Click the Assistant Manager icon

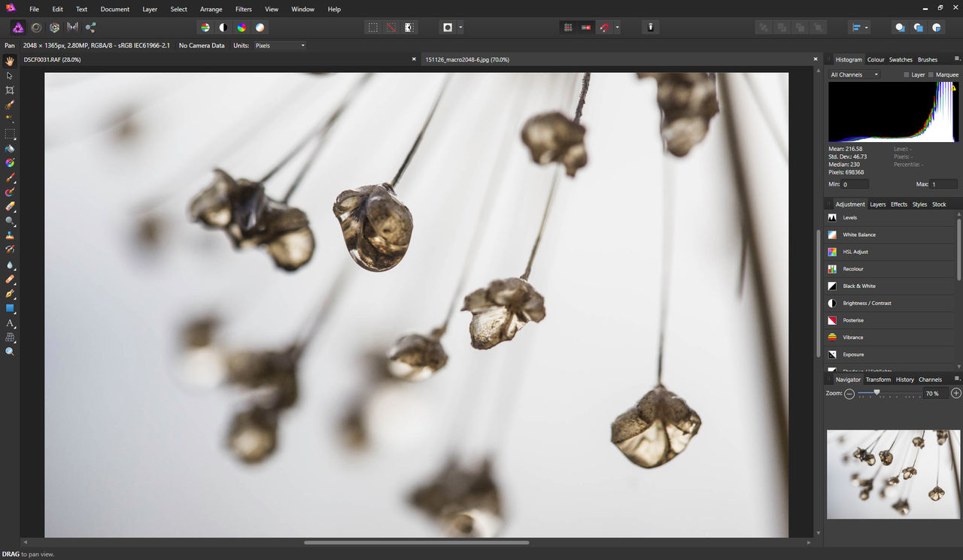[x=651, y=27]
